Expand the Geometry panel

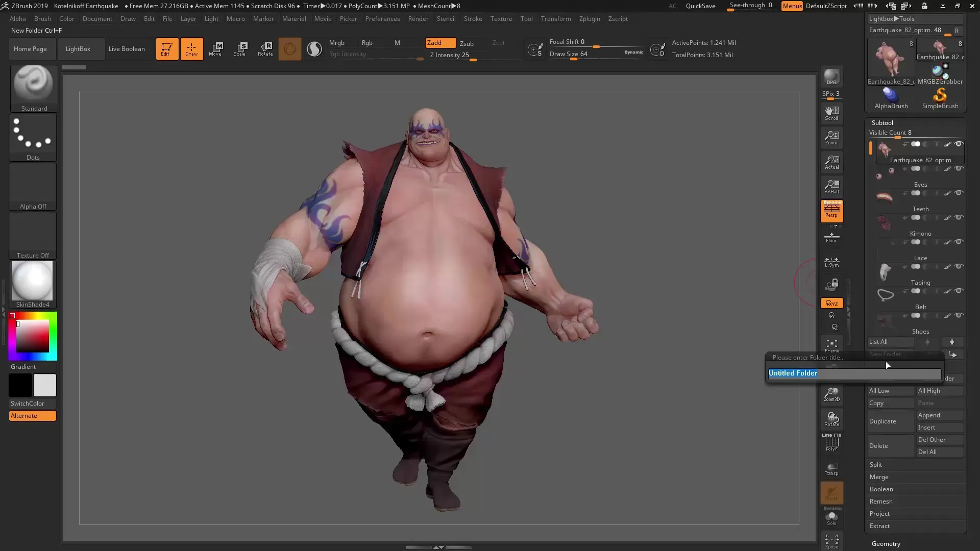886,544
